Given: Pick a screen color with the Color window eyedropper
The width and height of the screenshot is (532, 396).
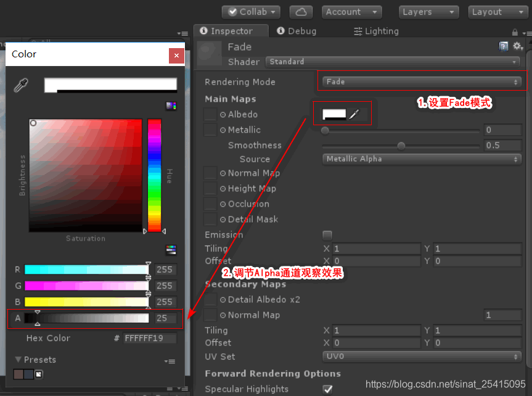Looking at the screenshot, I should click(21, 85).
